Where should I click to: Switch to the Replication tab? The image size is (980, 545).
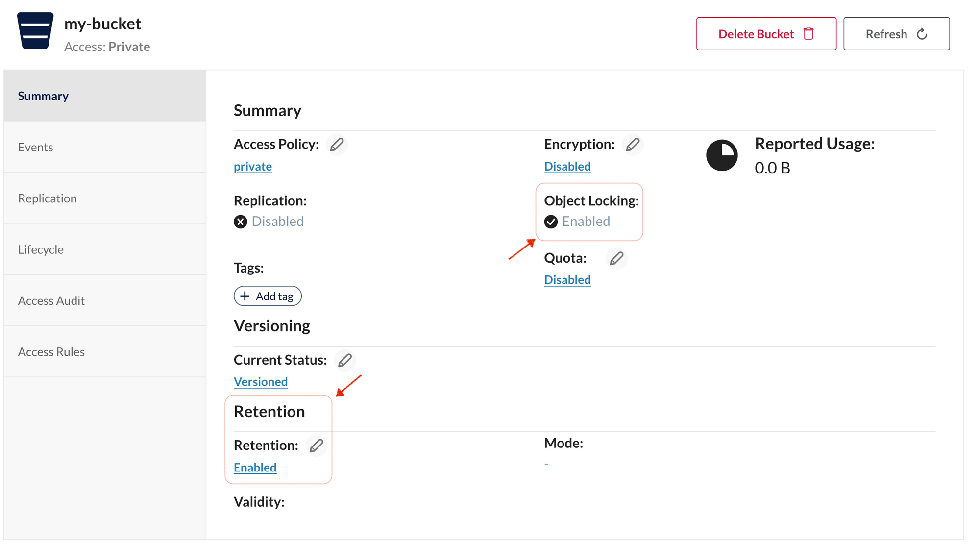point(105,198)
